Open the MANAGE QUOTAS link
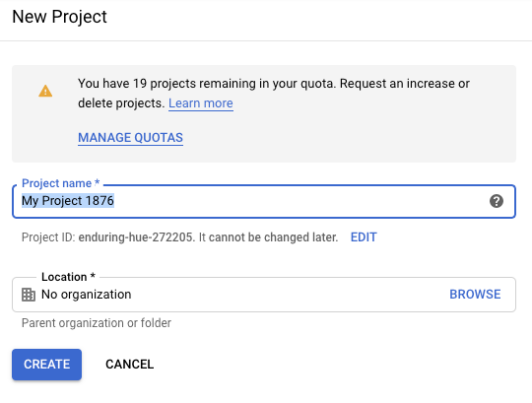This screenshot has height=403, width=532. coord(130,138)
